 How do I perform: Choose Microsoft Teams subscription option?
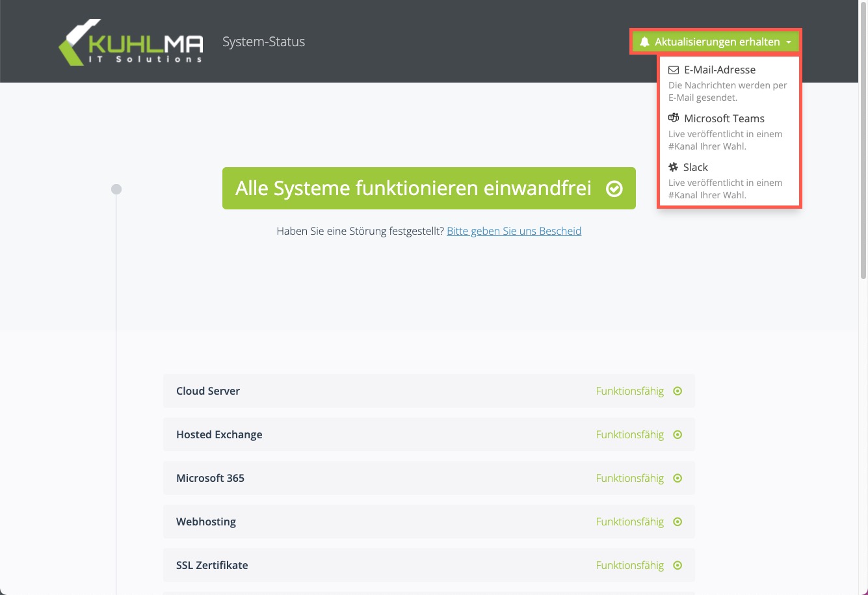coord(729,132)
